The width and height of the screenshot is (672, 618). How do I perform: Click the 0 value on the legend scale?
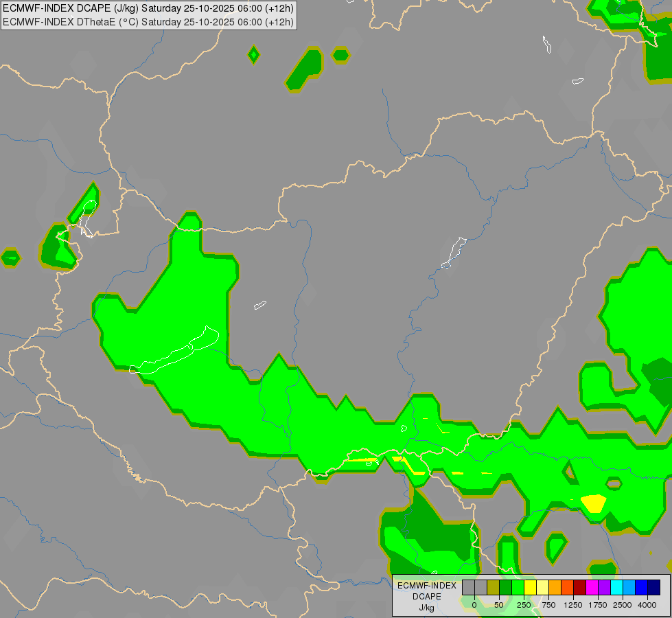(474, 605)
